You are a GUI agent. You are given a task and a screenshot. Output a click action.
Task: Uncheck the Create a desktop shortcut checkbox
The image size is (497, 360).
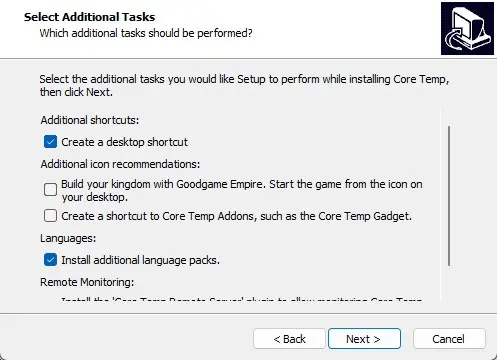[50, 142]
